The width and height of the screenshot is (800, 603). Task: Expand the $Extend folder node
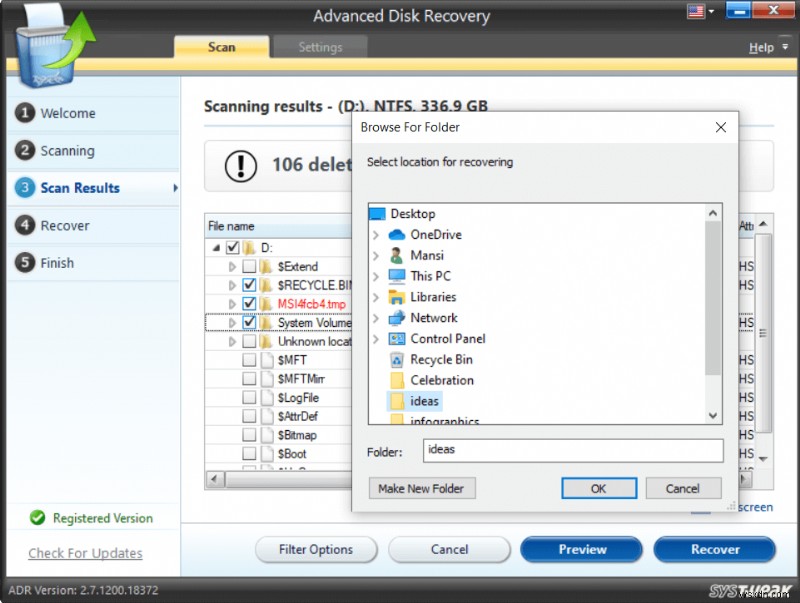tap(232, 266)
